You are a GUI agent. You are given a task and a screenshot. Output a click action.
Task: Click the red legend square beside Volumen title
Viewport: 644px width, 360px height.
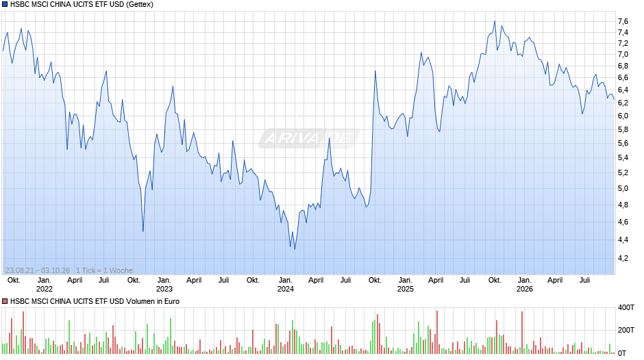[5, 301]
